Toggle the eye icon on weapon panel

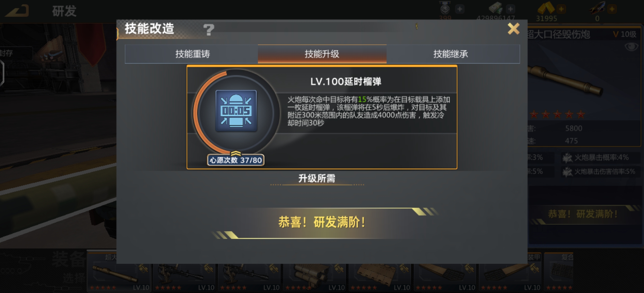click(x=631, y=47)
